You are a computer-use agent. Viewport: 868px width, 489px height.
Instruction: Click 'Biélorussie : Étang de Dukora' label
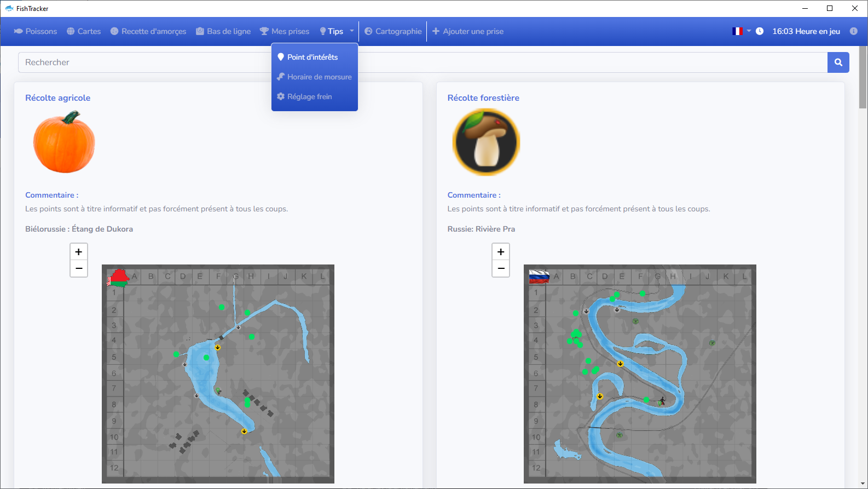point(79,229)
